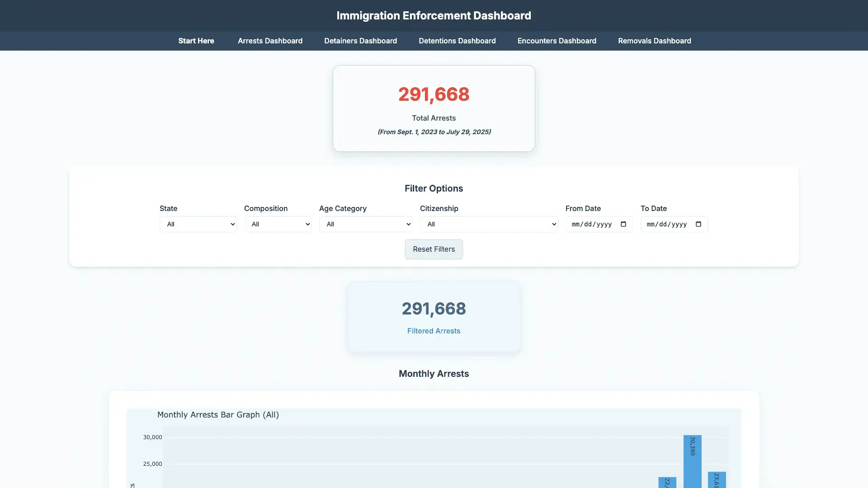Expand the Citizenship filter dropdown
The image size is (868, 488).
click(x=489, y=224)
